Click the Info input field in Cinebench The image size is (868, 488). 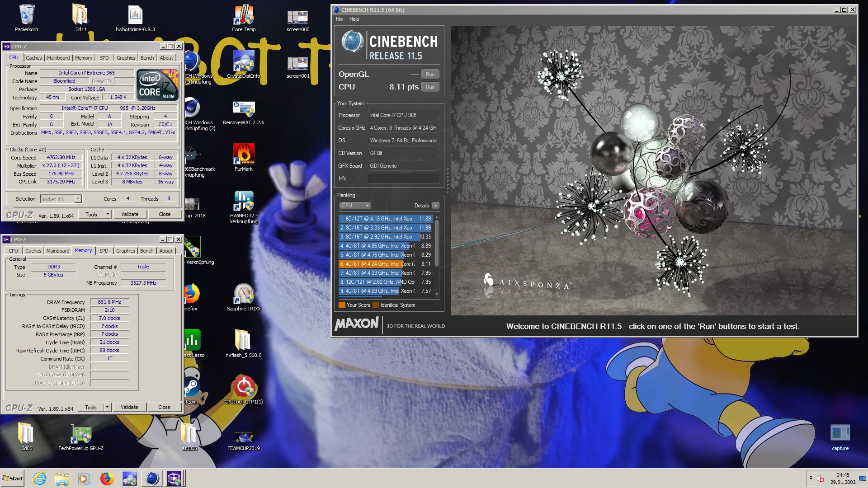pos(403,178)
